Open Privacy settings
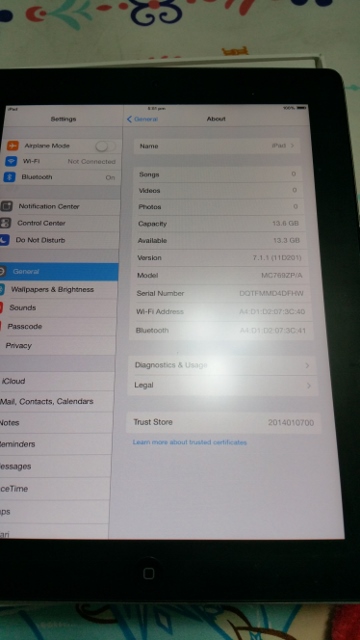Viewport: 360px width, 640px height. pyautogui.click(x=57, y=346)
